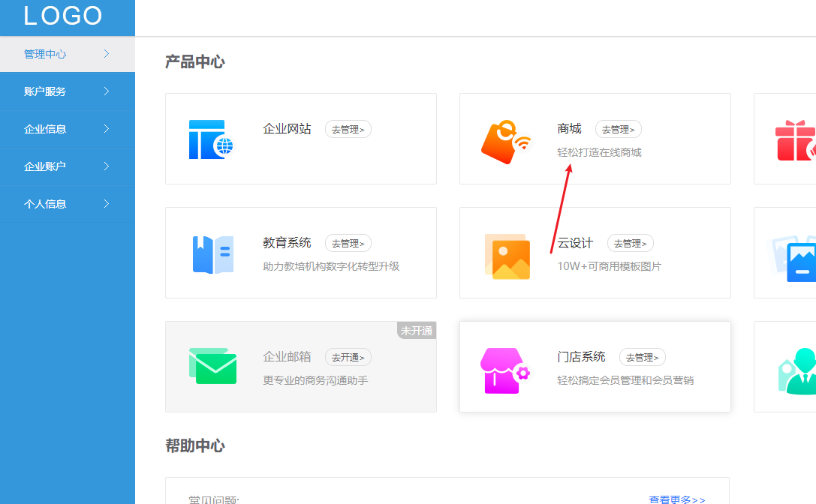Click 去管理 button for 商城
The height and width of the screenshot is (504, 816).
click(x=618, y=128)
